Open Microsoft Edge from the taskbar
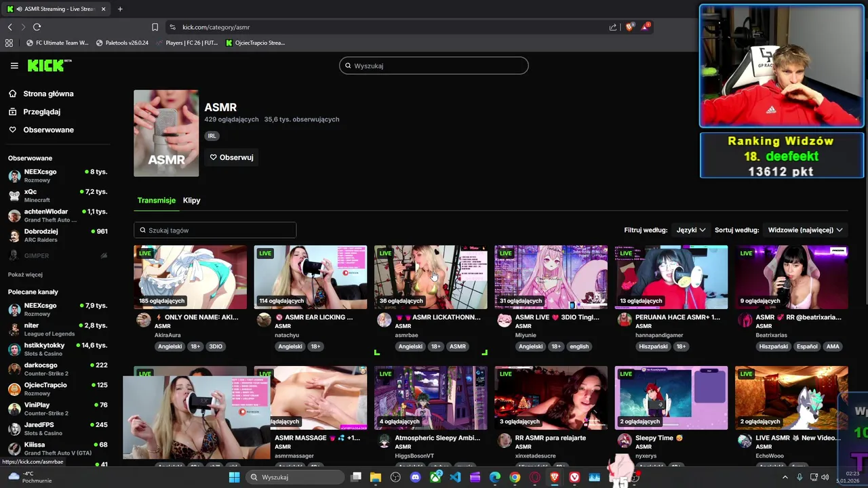Viewport: 868px width, 488px height. (x=495, y=477)
